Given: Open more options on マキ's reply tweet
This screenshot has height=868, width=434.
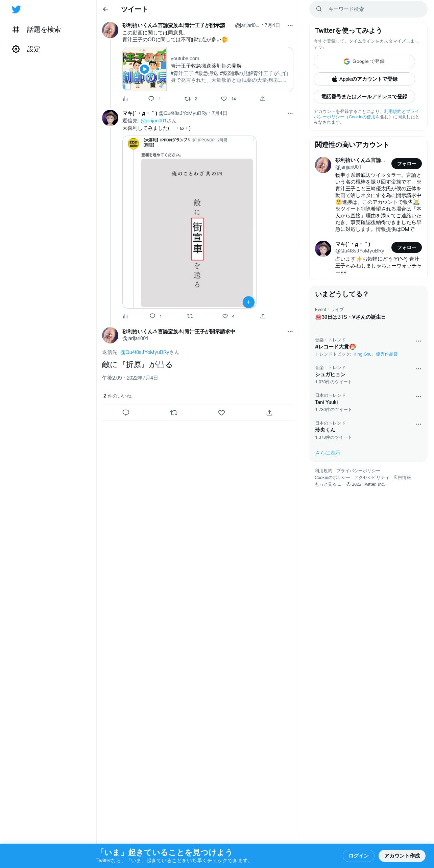Looking at the screenshot, I should tap(290, 113).
